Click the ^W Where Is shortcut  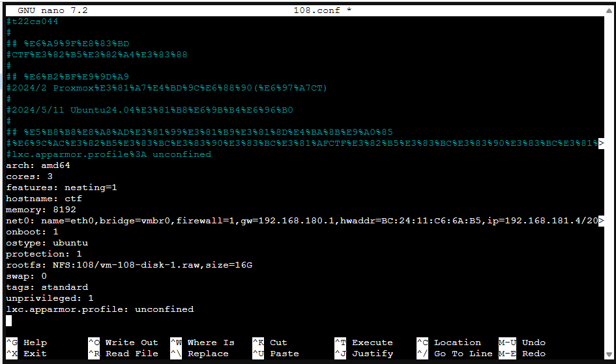point(202,343)
